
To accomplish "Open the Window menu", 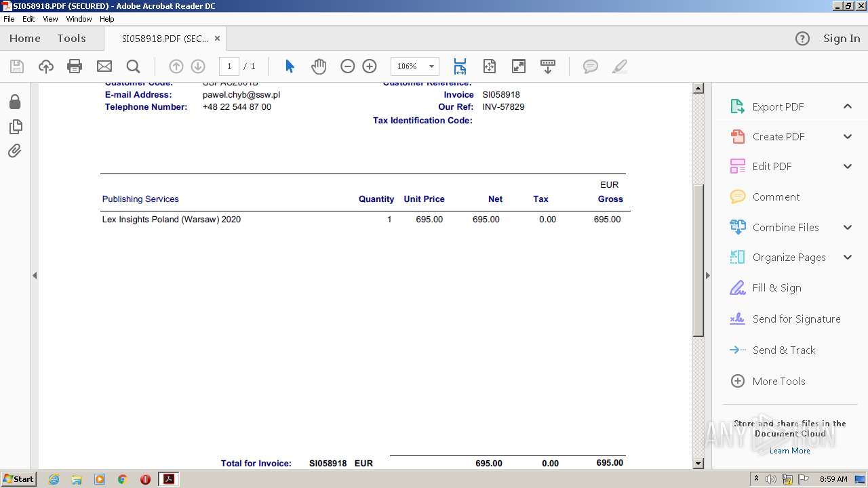I will [x=79, y=19].
